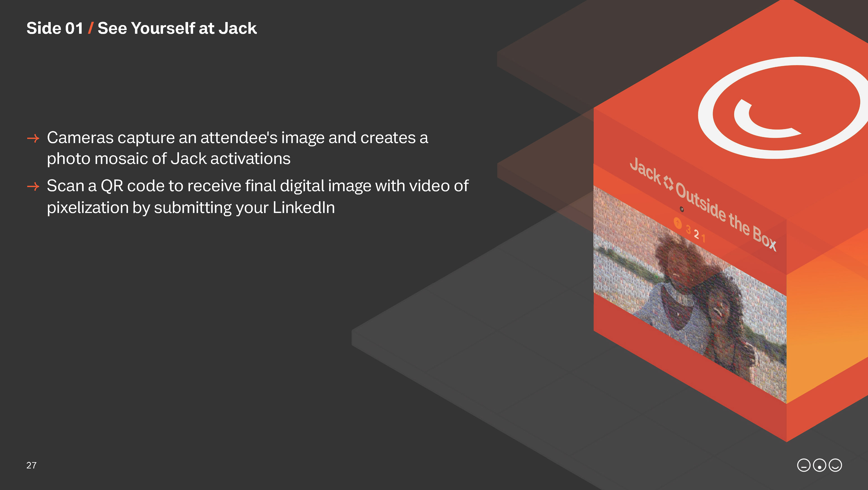Click the arrow bullet before 'Cameras capture'
This screenshot has width=868, height=490.
(33, 138)
